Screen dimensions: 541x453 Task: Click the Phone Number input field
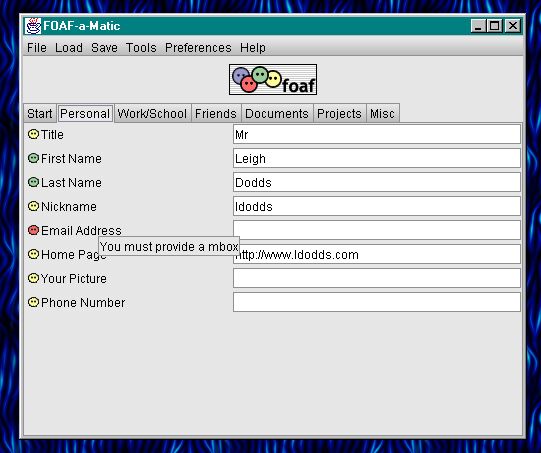pos(377,302)
